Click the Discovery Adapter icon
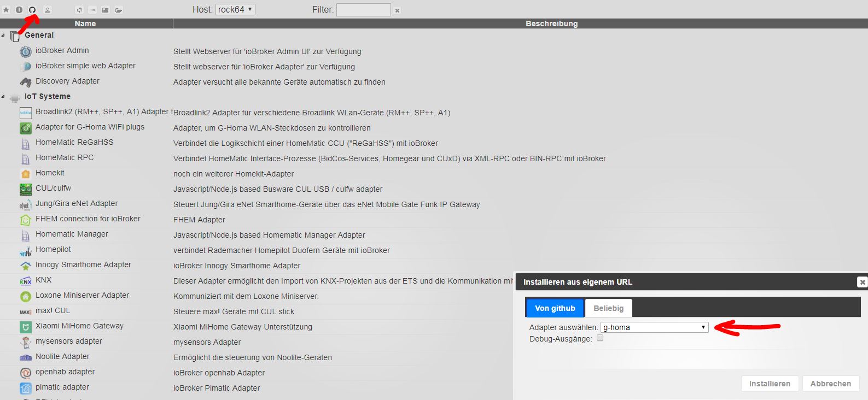Viewport: 868px width, 400px height. [x=26, y=82]
